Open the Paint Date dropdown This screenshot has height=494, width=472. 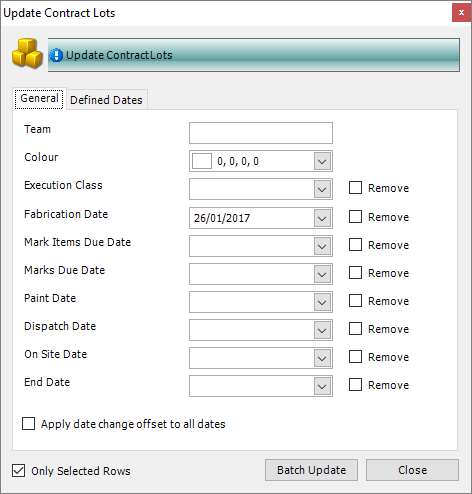click(x=322, y=302)
